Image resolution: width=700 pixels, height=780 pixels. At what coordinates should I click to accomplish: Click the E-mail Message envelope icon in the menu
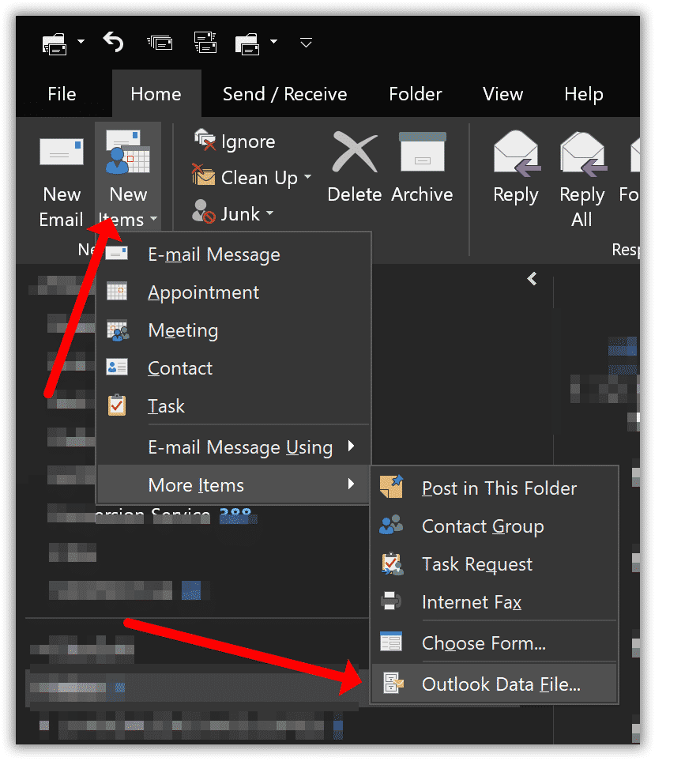117,254
